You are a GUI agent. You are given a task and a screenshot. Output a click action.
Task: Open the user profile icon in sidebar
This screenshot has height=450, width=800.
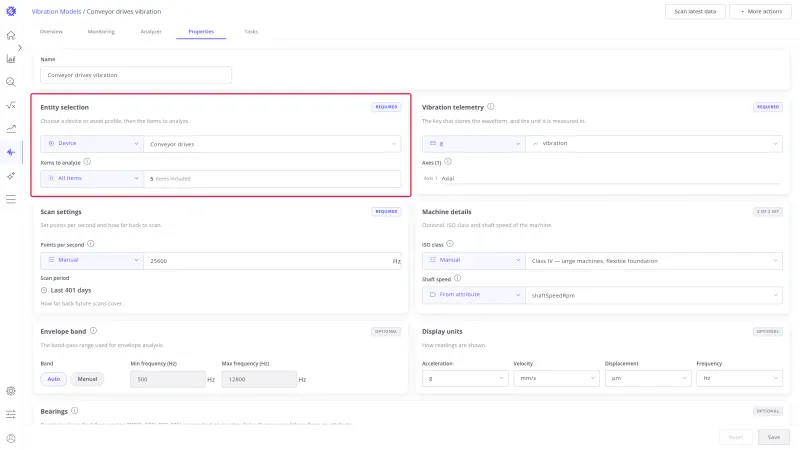tap(11, 438)
